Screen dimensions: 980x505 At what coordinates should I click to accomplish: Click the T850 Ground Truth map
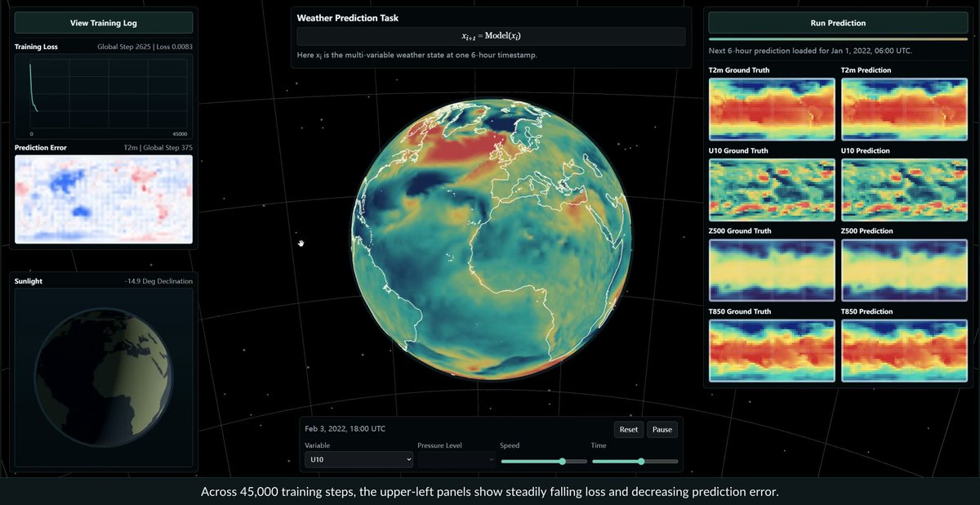(773, 351)
